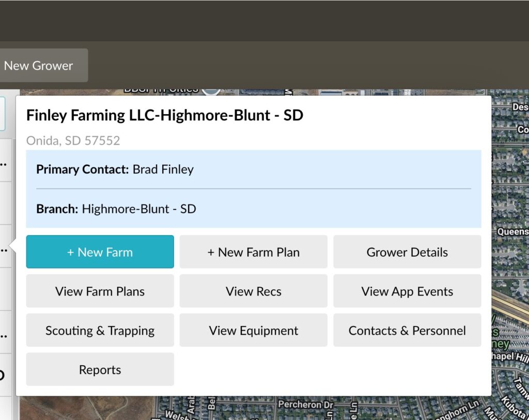Viewport: 529px width, 420px height.
Task: Open Contacts & Personnel
Action: [x=407, y=331]
